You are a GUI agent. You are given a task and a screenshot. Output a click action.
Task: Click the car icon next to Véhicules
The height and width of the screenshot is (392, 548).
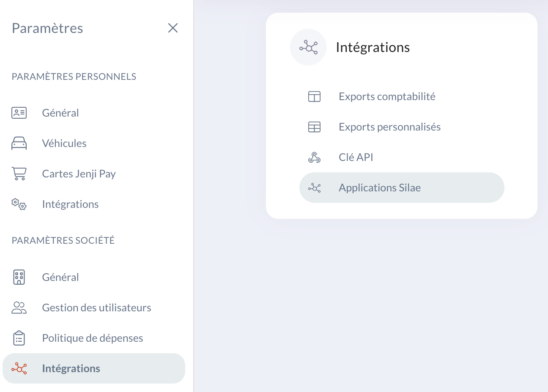click(19, 143)
